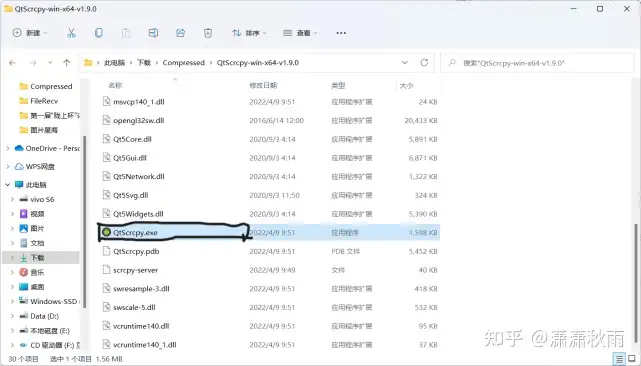The image size is (641, 366).
Task: Click the Copy icon in toolbar
Action: [x=99, y=33]
